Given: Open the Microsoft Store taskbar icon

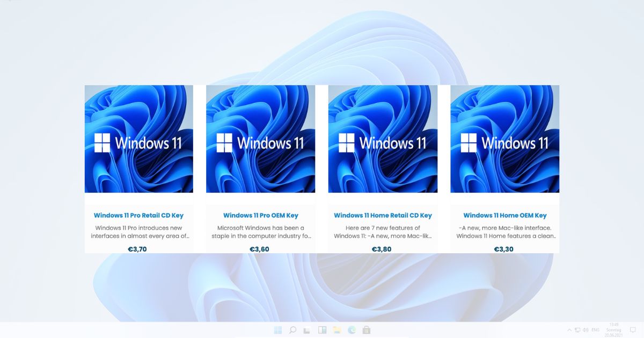Looking at the screenshot, I should click(367, 330).
